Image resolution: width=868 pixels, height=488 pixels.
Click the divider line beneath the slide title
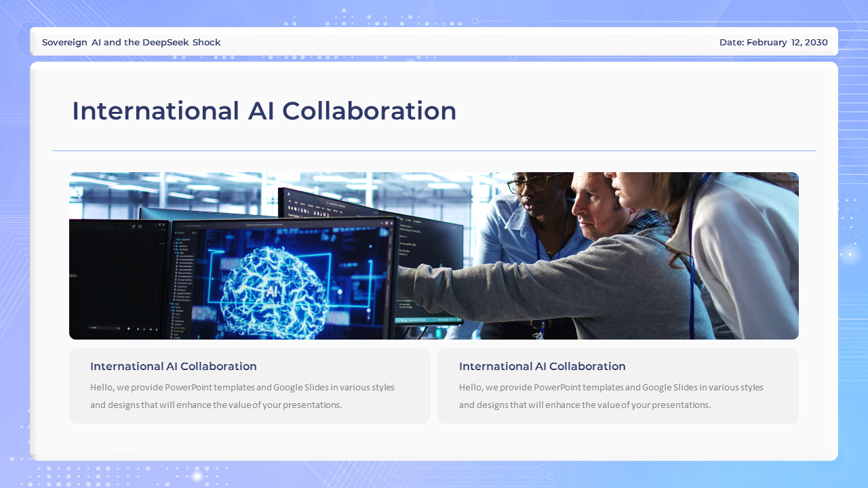pos(434,148)
